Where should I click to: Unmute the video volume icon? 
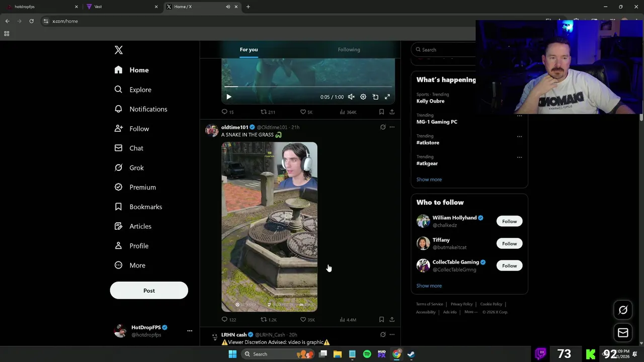click(351, 97)
